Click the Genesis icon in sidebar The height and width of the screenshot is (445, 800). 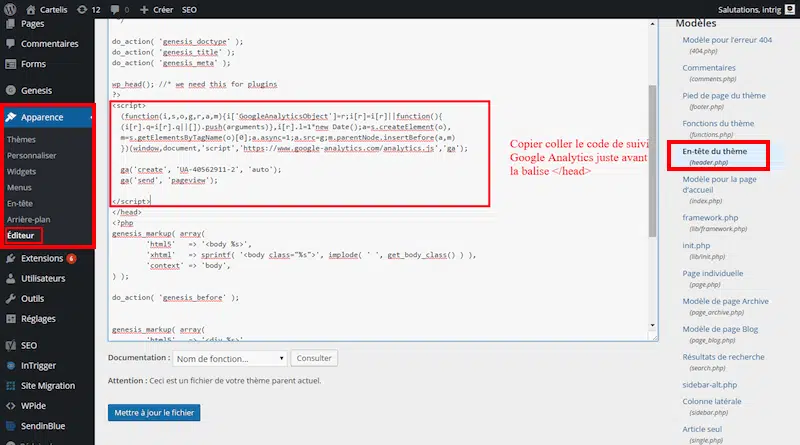[x=10, y=89]
